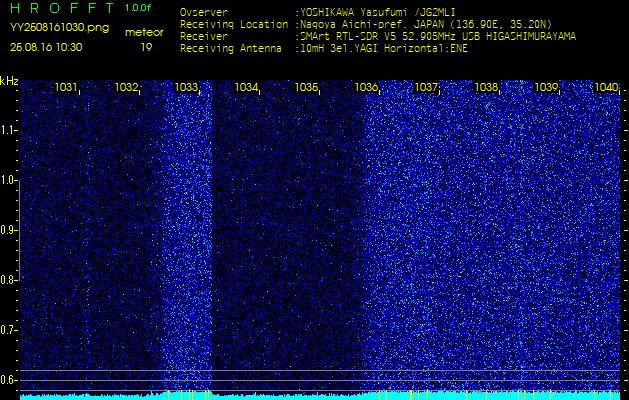Screen dimensions: 629x400
Task: Select observer name YOSHIKAWA Yasufumi /JG2MLI
Action: coord(377,13)
